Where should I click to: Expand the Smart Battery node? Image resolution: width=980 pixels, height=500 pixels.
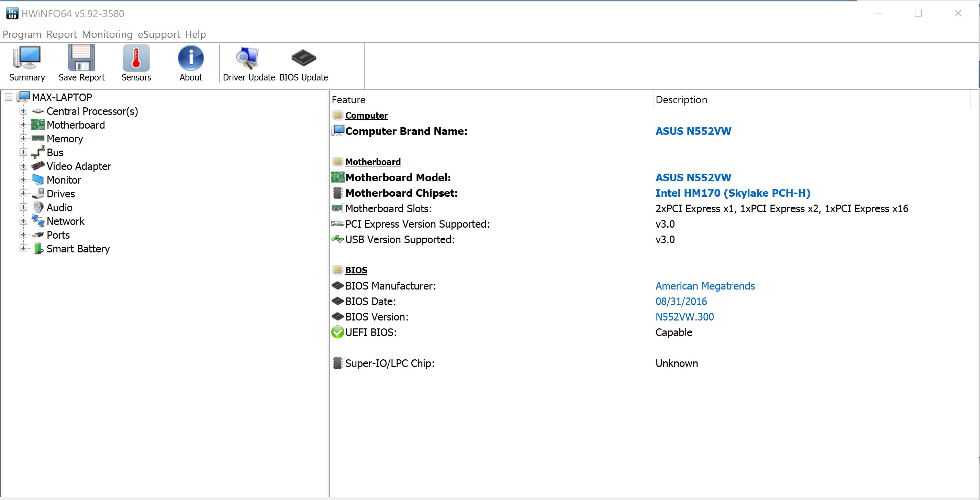coord(23,248)
